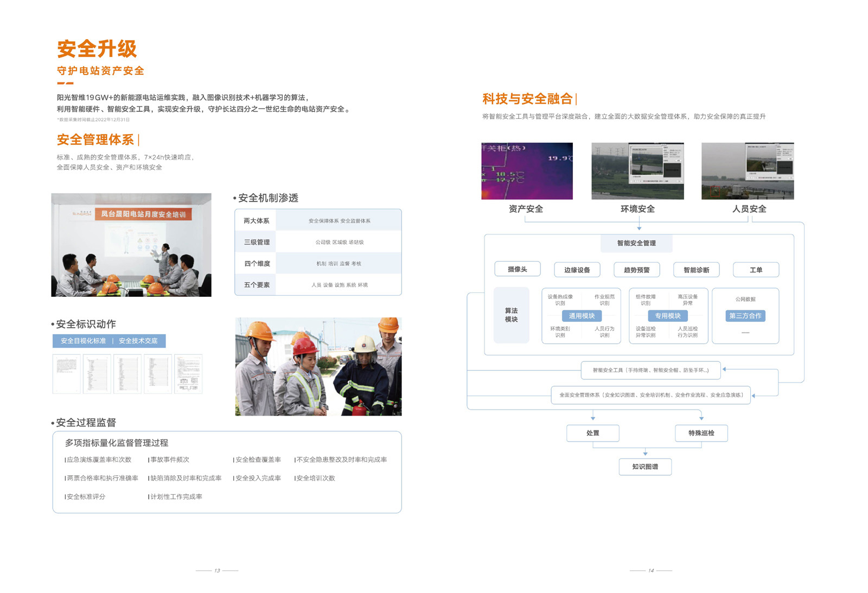Click the 专用模块 label
Image resolution: width=868 pixels, height=593 pixels.
coord(668,316)
